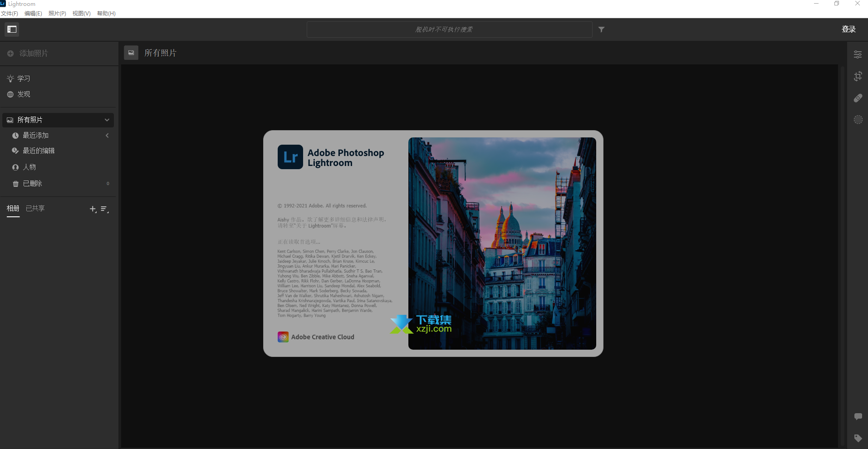Click '© 1992-2021 Adobe. All rights reserved.' text
Image resolution: width=868 pixels, height=449 pixels.
pos(322,206)
